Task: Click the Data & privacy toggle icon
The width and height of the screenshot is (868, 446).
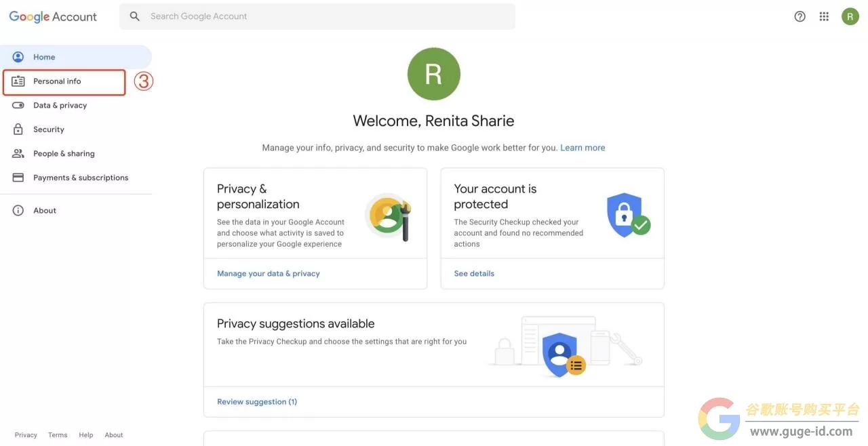Action: click(x=18, y=105)
